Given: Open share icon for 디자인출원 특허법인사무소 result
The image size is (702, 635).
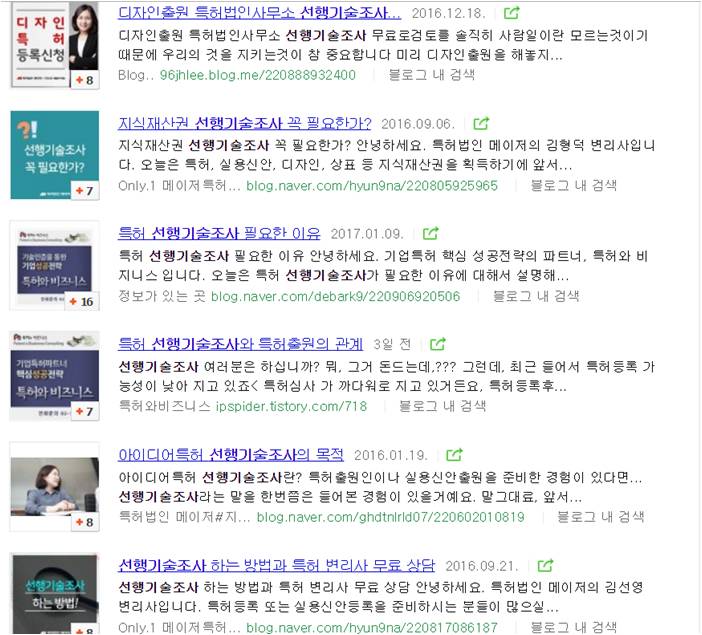Looking at the screenshot, I should pos(511,13).
